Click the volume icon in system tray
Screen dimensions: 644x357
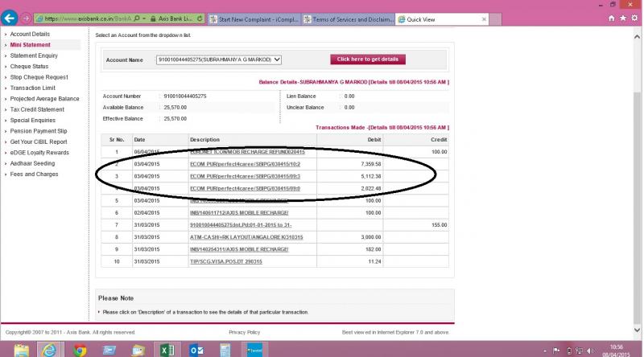click(590, 351)
